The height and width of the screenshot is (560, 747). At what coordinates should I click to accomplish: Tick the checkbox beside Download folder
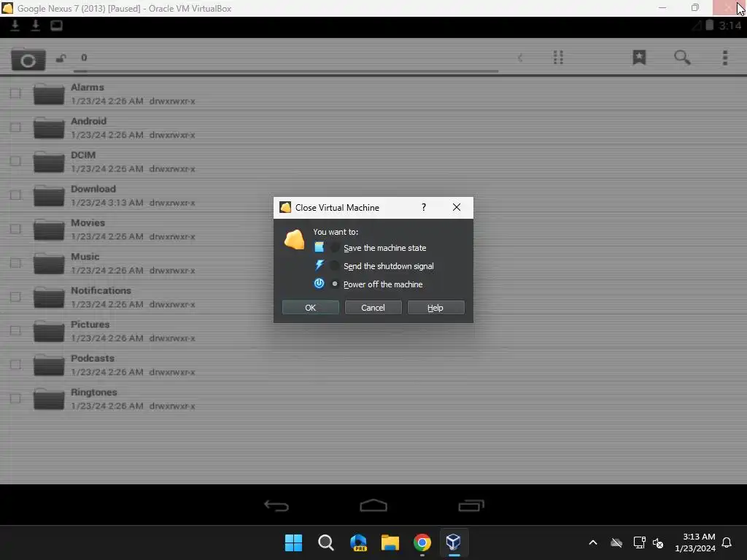point(15,195)
